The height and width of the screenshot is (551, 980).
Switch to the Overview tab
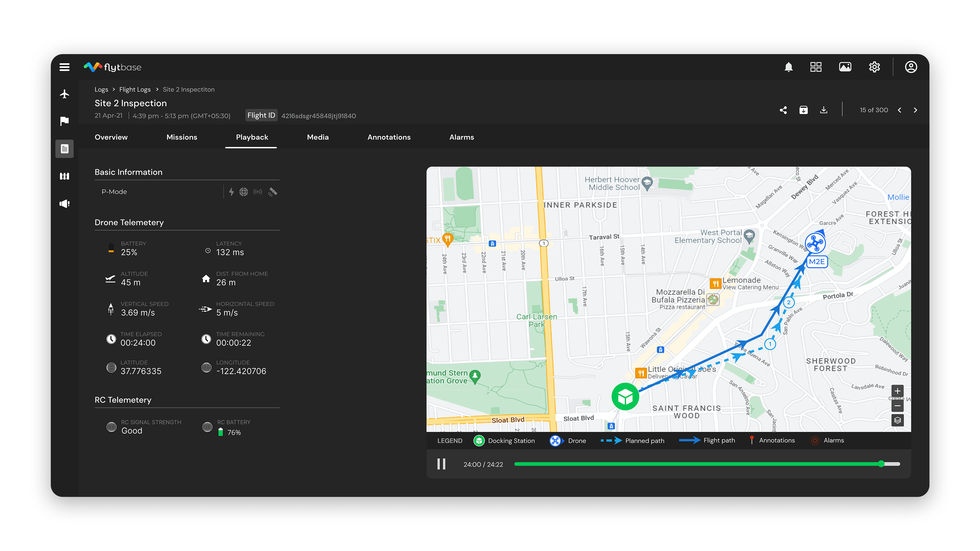pos(111,137)
